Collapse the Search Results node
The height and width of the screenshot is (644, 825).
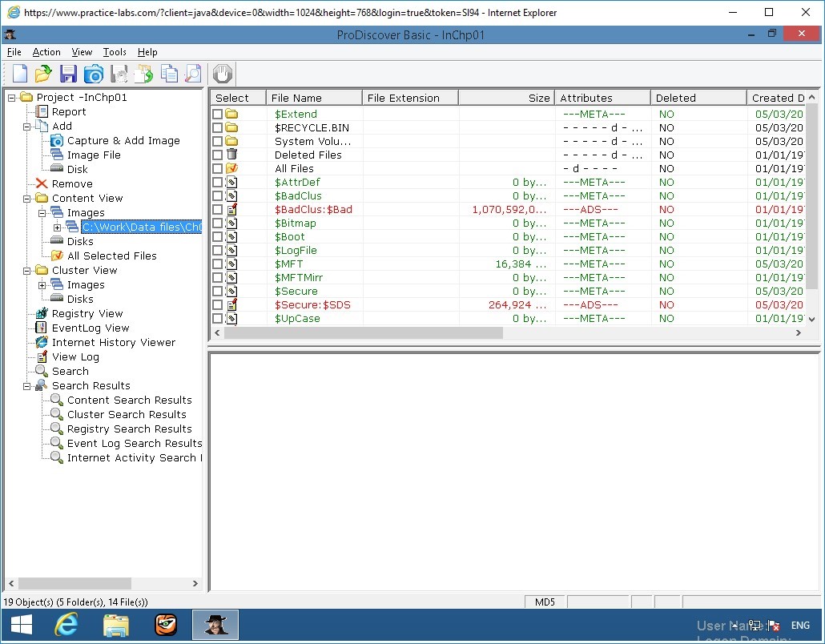(27, 386)
